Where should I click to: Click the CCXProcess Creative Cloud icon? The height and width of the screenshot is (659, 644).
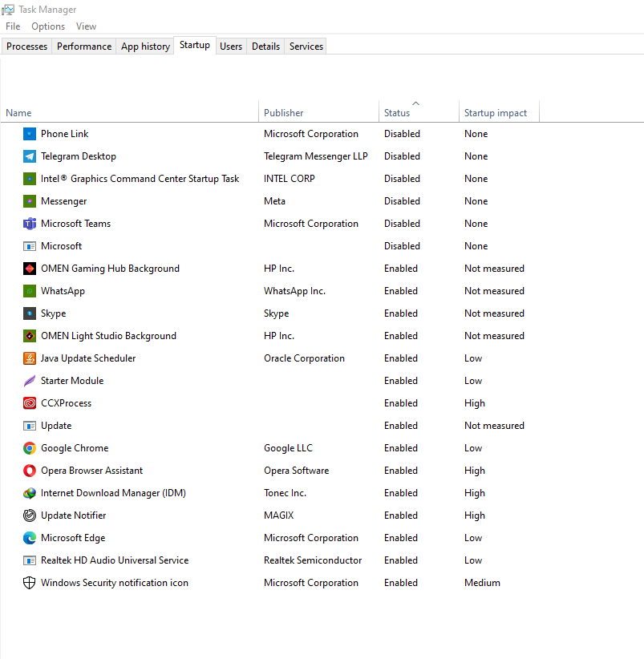pyautogui.click(x=30, y=403)
